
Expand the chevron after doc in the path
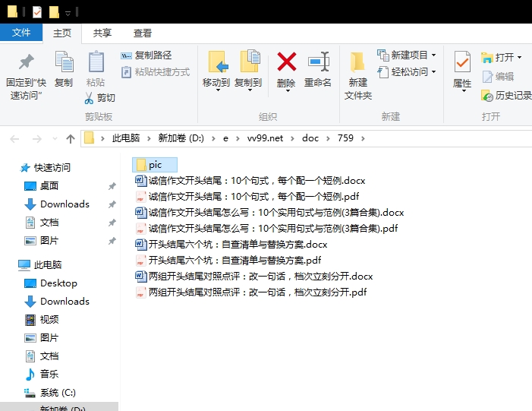click(328, 138)
